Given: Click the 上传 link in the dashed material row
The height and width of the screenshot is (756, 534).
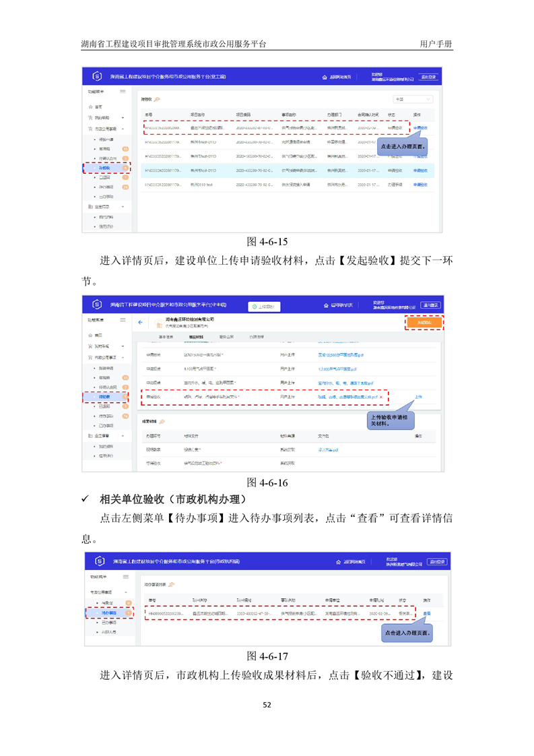Looking at the screenshot, I should tap(418, 397).
